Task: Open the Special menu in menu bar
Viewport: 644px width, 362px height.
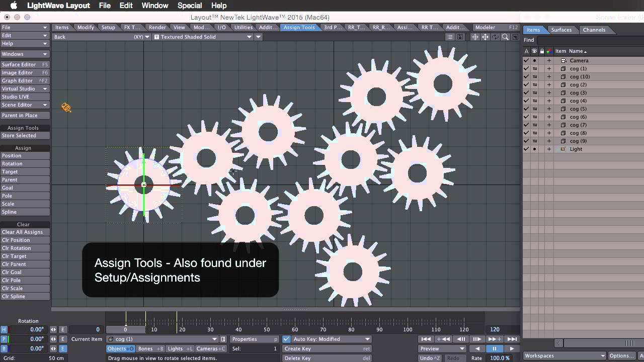Action: [x=190, y=6]
